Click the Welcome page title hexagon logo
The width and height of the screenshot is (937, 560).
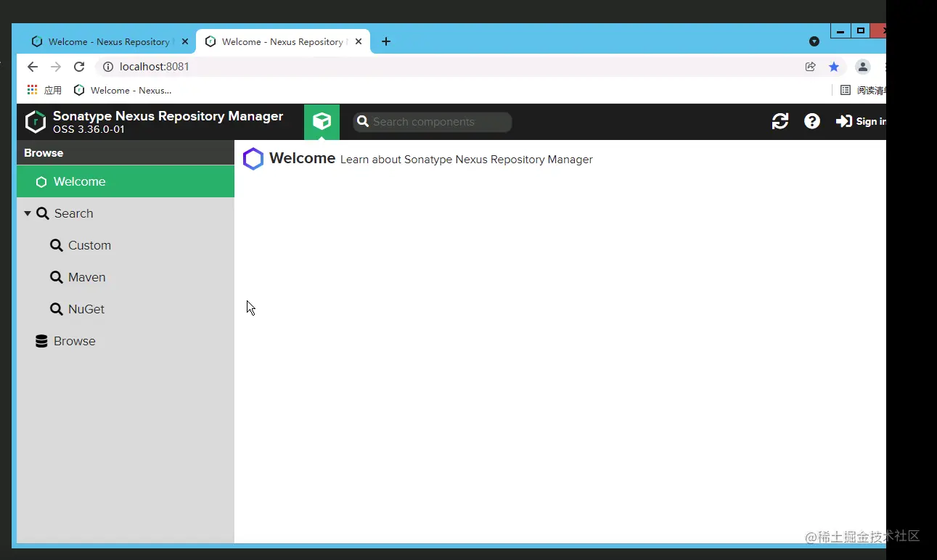[x=253, y=159]
